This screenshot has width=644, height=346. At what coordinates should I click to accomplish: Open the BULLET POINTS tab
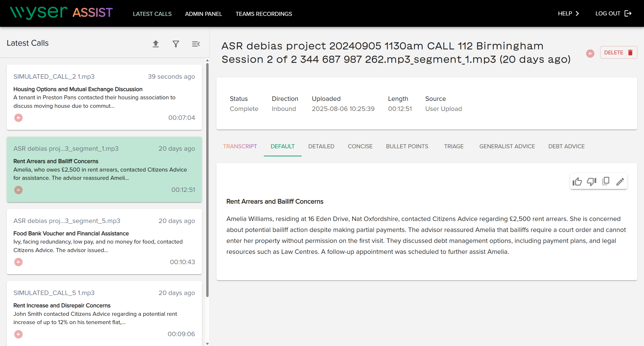pos(407,146)
